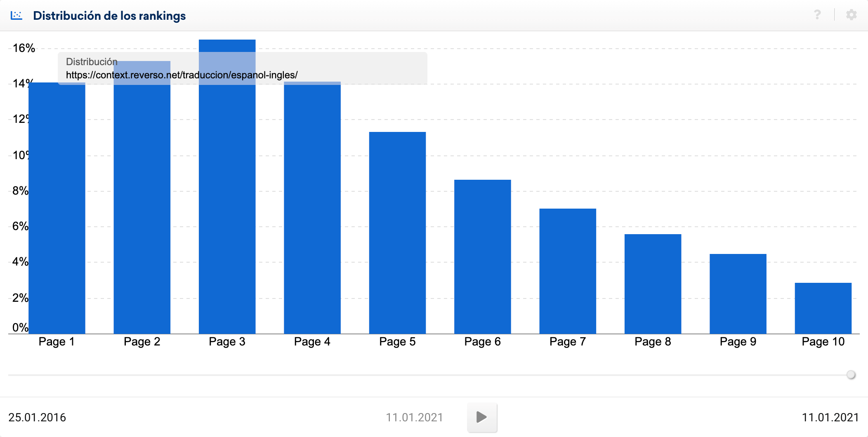
Task: Open the help question mark icon
Action: coord(817,15)
